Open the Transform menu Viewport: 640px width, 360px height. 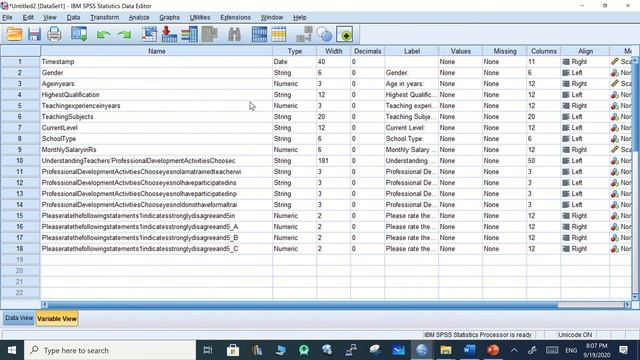coord(104,18)
